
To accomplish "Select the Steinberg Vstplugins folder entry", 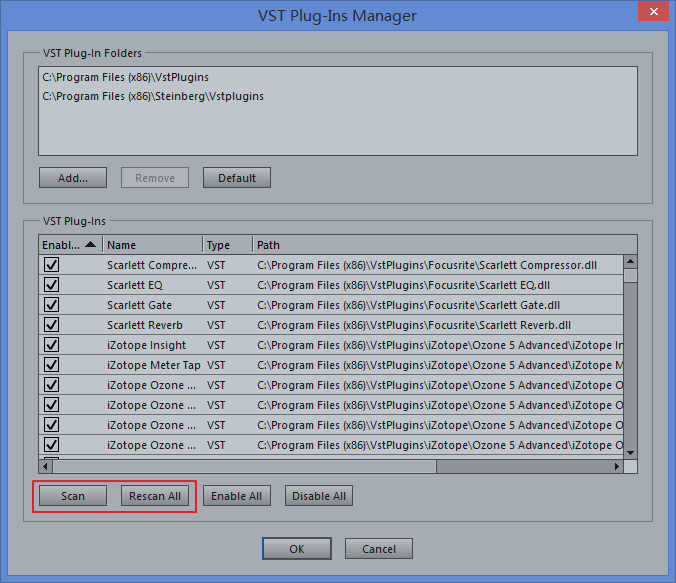I will point(153,97).
